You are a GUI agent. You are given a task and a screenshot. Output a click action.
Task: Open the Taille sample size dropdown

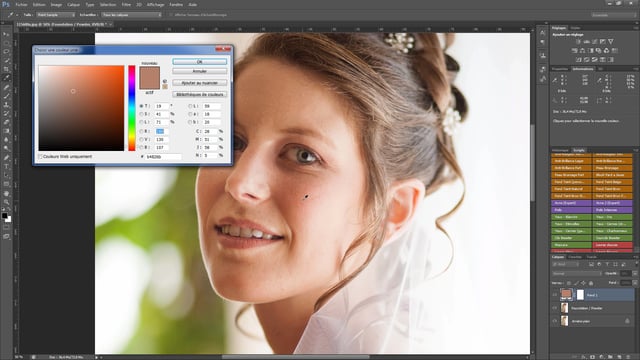[56, 15]
